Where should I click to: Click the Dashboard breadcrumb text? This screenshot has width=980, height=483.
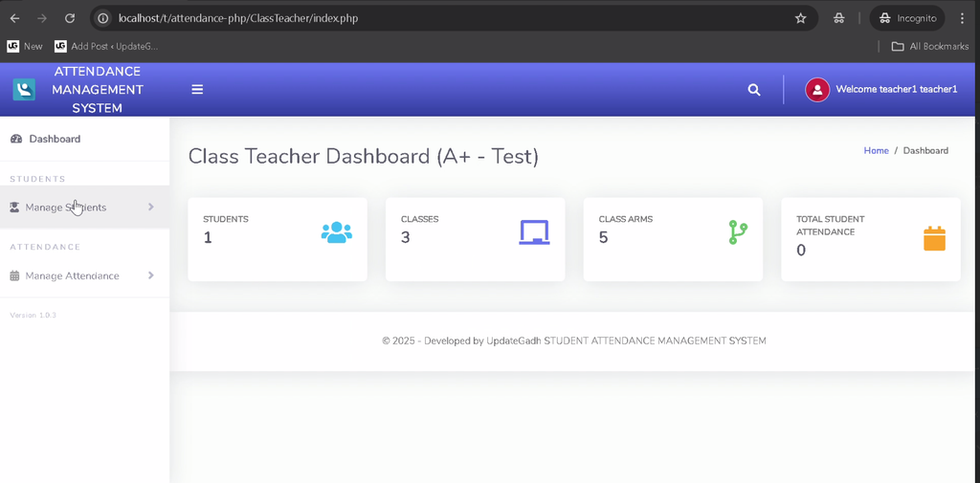tap(925, 150)
